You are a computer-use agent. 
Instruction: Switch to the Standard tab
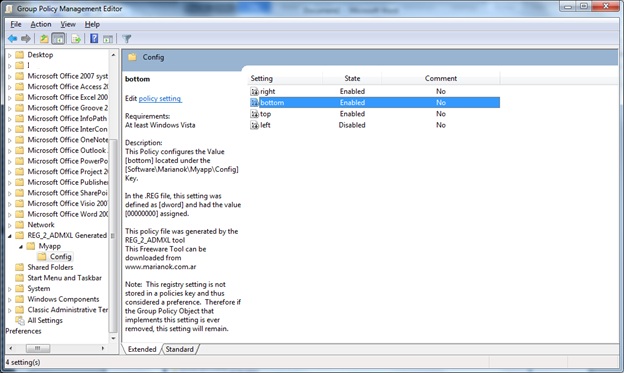179,349
